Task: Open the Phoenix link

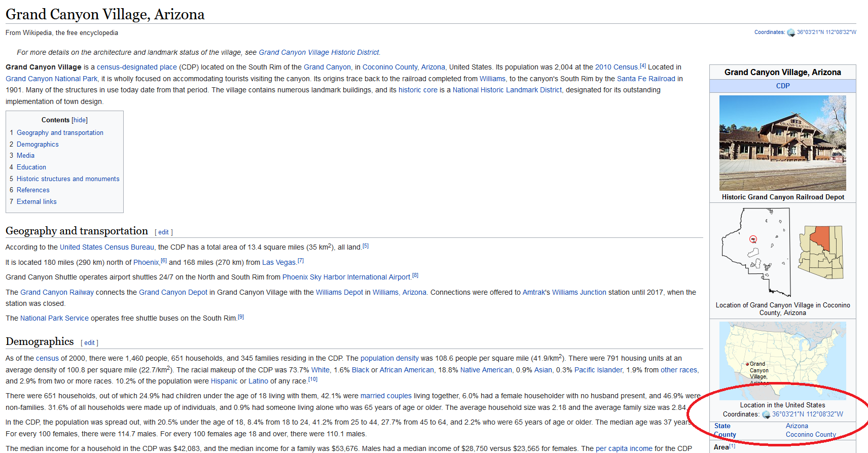Action: coord(146,262)
